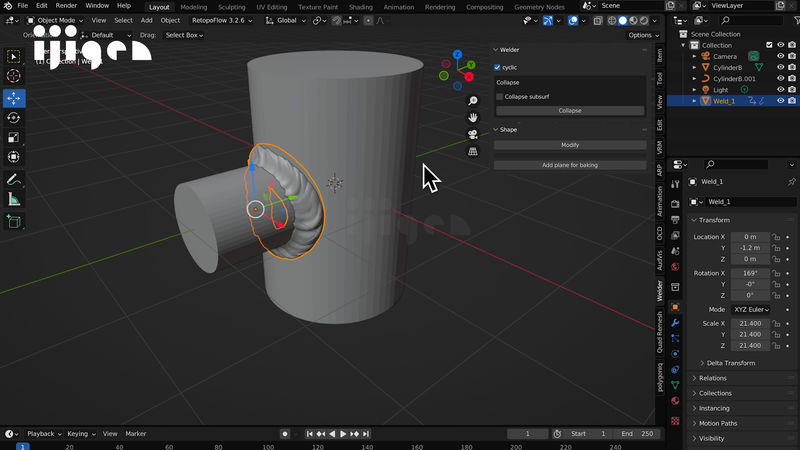Viewport: 800px width, 450px height.
Task: Activate the Annotate tool
Action: click(14, 180)
